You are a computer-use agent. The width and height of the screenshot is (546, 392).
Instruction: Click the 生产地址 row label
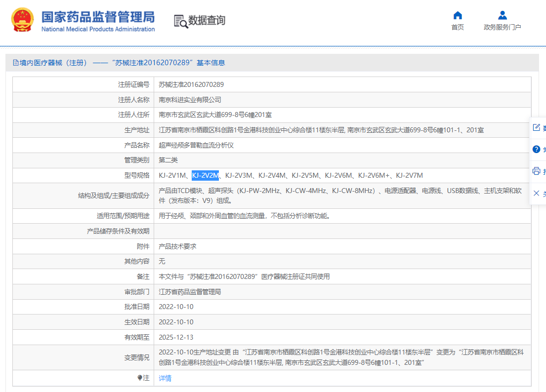click(x=137, y=130)
